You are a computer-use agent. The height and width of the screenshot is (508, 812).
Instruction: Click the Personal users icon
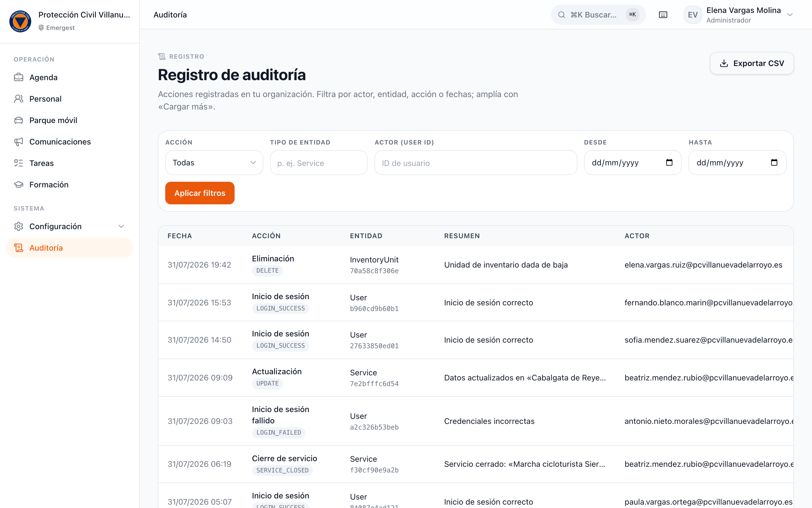(19, 99)
